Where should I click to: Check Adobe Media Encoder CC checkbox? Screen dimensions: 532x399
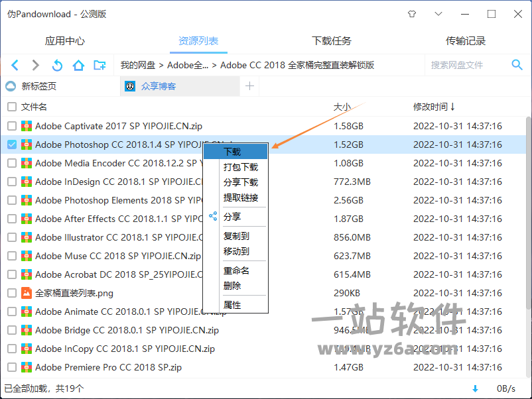pos(12,163)
